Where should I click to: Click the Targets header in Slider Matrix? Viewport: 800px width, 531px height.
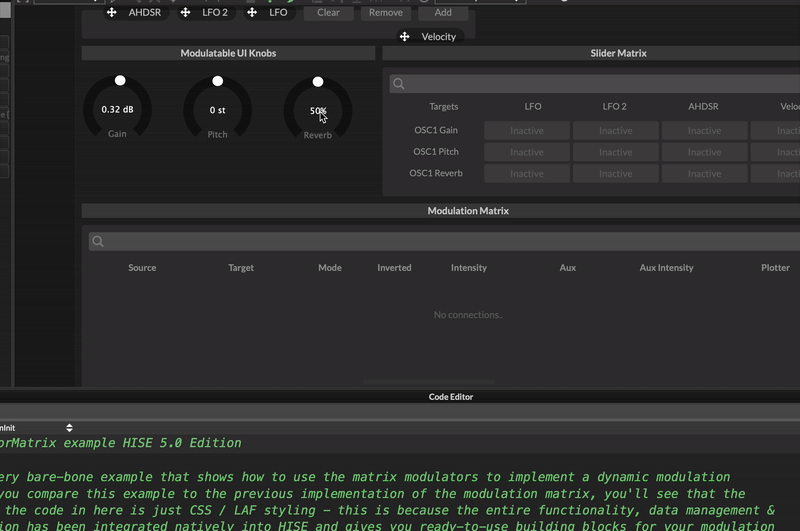pos(444,107)
